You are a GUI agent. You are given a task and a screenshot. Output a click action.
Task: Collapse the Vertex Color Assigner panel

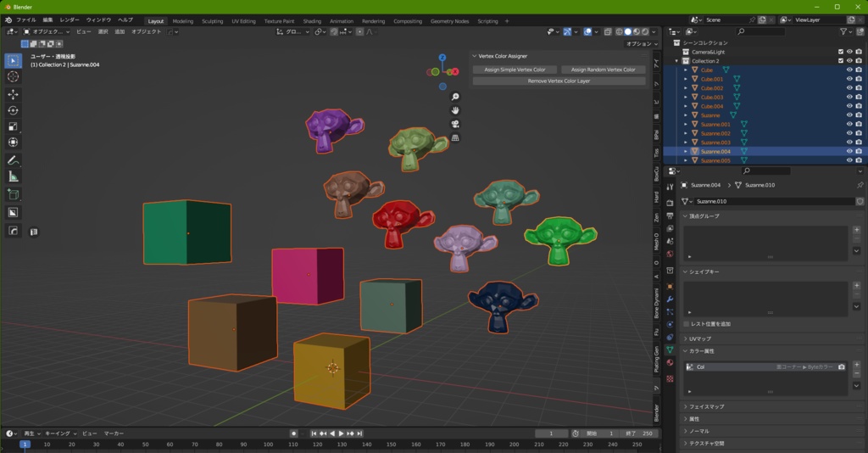coord(475,56)
